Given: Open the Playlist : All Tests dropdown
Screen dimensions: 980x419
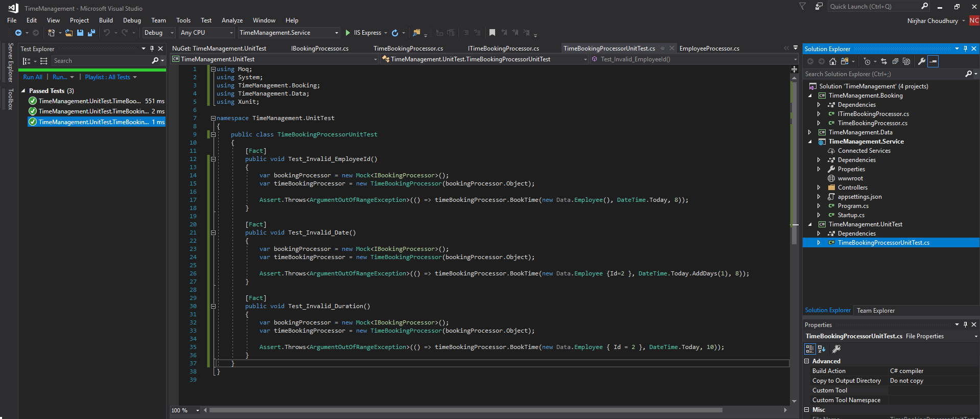Looking at the screenshot, I should pos(111,77).
